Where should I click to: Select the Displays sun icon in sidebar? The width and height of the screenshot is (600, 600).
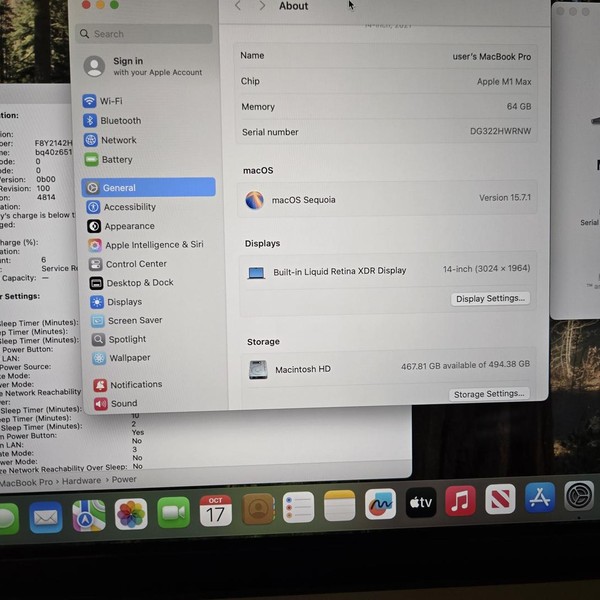pyautogui.click(x=97, y=302)
